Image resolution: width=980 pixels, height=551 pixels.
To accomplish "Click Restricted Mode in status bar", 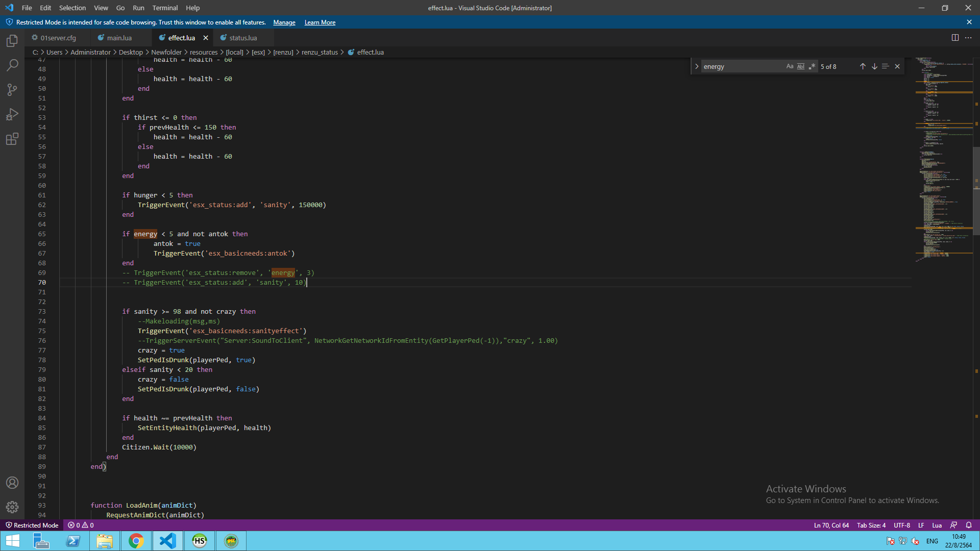I will point(32,525).
